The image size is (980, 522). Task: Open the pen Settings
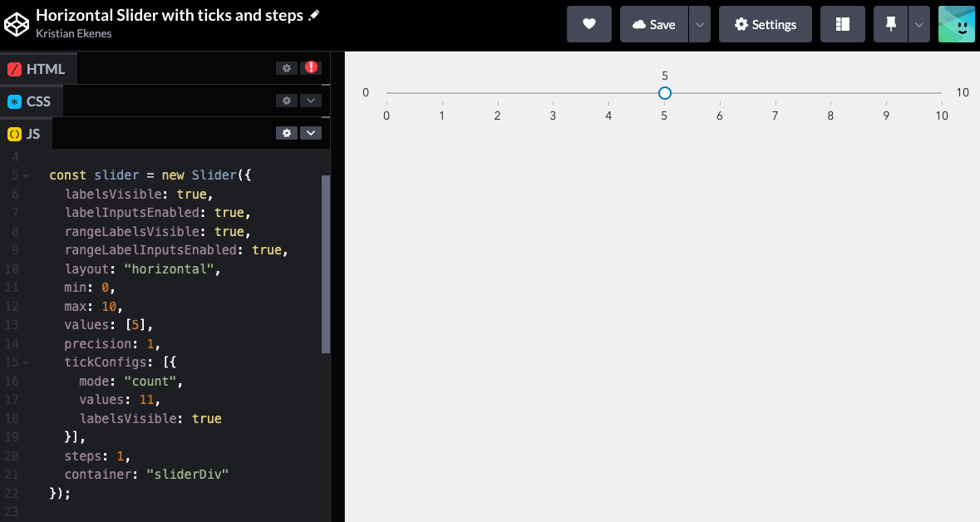click(x=764, y=23)
